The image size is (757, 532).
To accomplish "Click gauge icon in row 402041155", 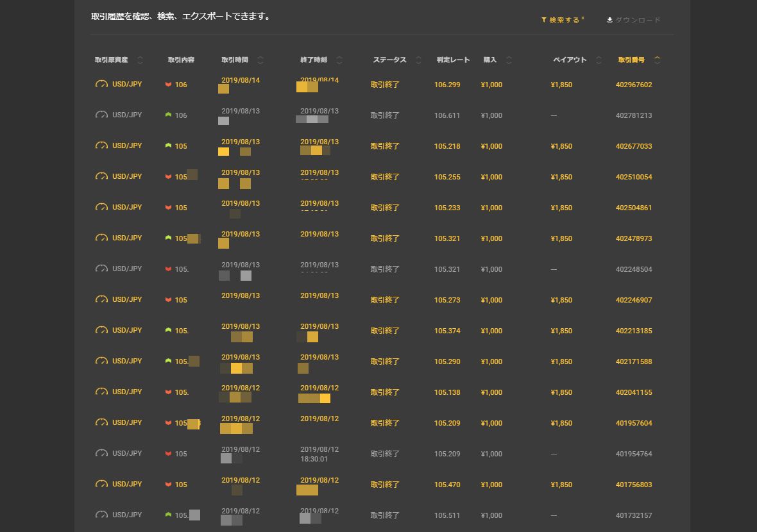I will 101,392.
